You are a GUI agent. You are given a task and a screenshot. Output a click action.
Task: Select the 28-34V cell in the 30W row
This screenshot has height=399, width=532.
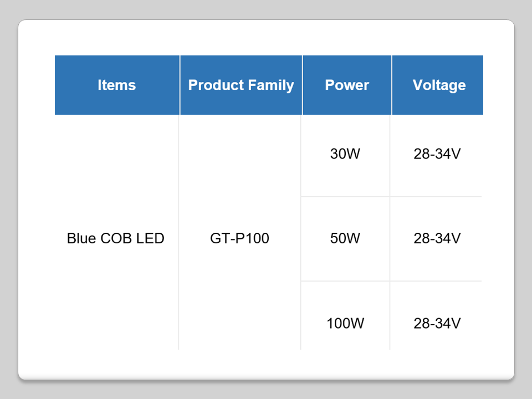(x=437, y=154)
